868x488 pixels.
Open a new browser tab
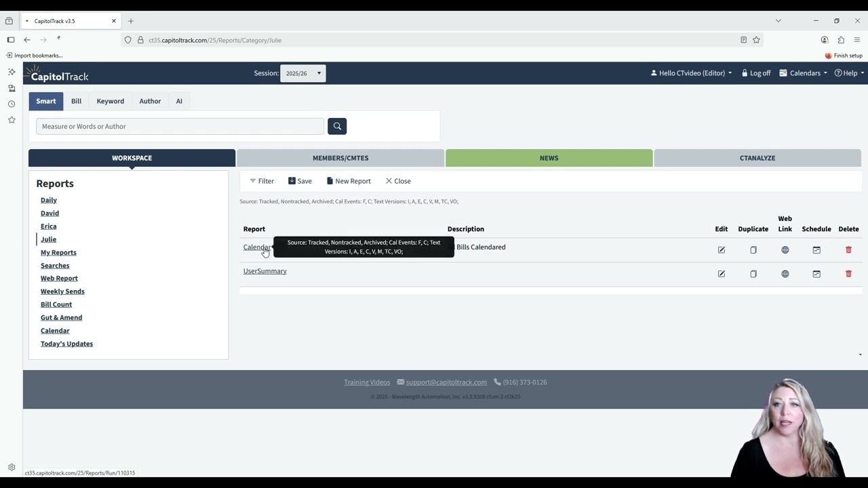point(131,21)
